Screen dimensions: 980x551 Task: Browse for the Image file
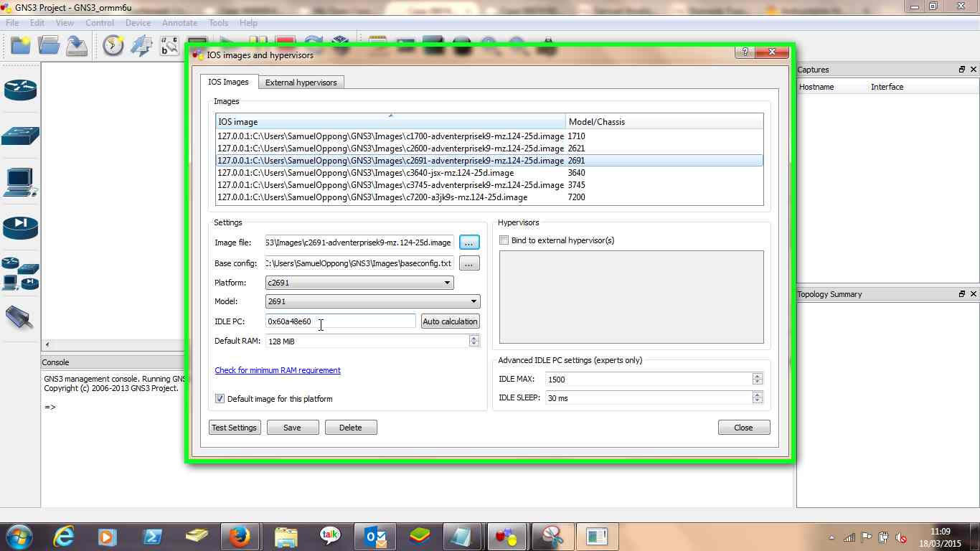(x=469, y=242)
